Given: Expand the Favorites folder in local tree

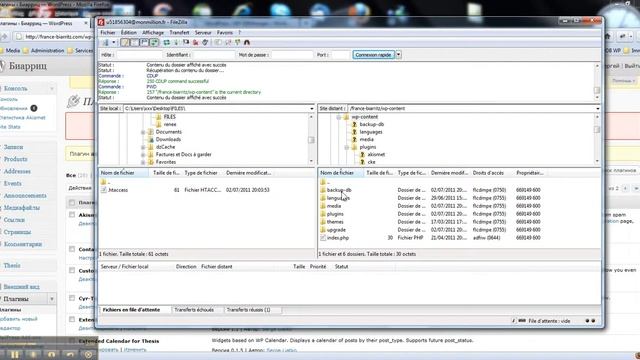Looking at the screenshot, I should click(x=143, y=162).
